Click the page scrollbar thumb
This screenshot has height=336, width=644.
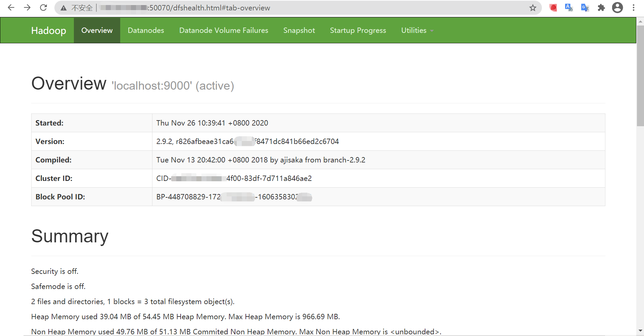coord(640,76)
